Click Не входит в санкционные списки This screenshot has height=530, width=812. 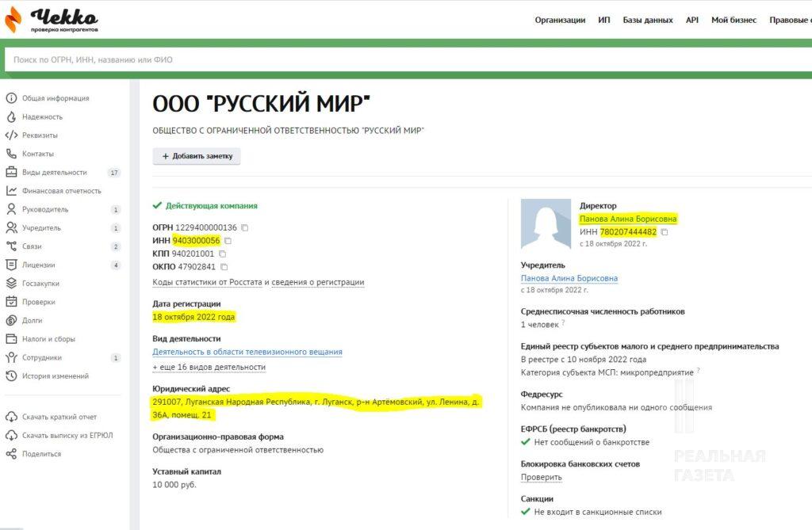(592, 512)
